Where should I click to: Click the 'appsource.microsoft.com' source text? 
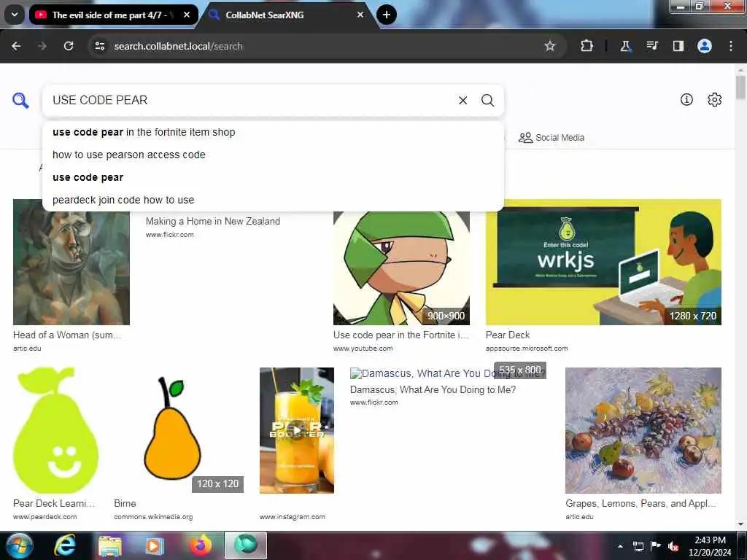coord(527,349)
